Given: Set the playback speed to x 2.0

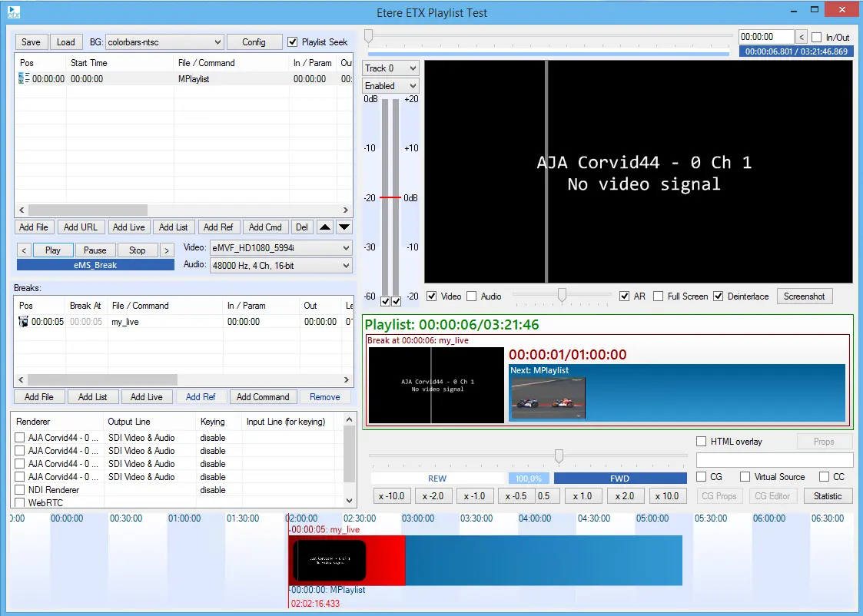Looking at the screenshot, I should click(623, 496).
